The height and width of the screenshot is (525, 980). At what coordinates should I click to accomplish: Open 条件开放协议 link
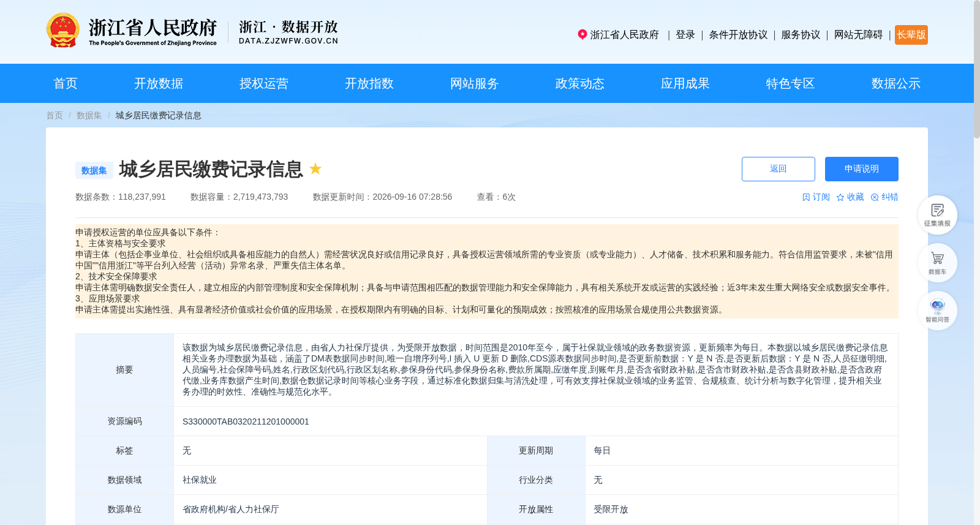click(738, 35)
